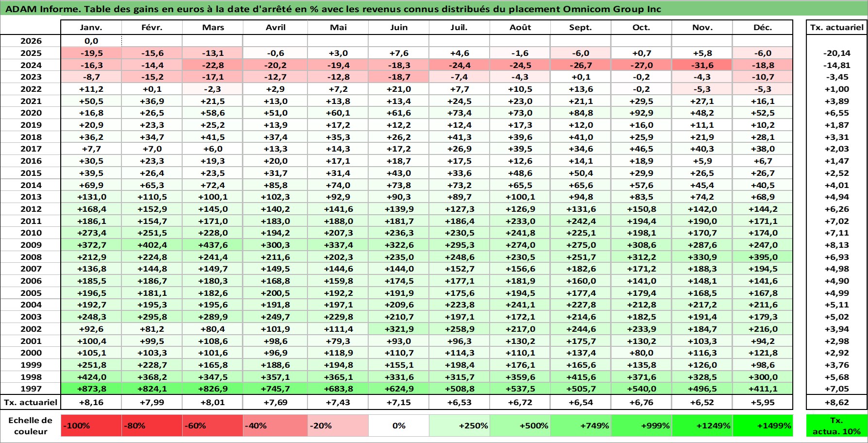Select the -31,6 cell in November 2024
The height and width of the screenshot is (443, 868).
[702, 65]
